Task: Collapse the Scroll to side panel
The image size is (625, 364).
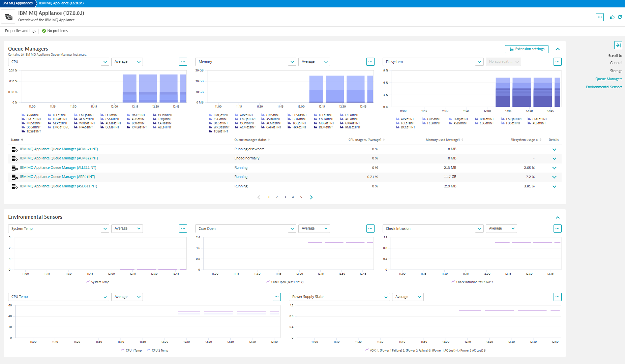Action: click(x=618, y=45)
